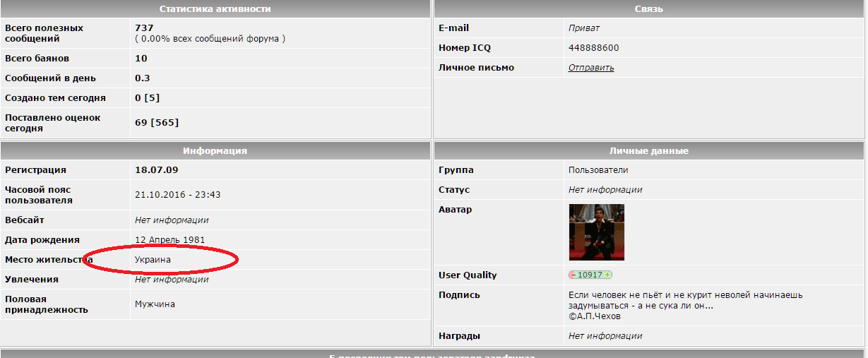Click the 737 useful messages count
Viewport: 868px width, 358px height.
(144, 28)
